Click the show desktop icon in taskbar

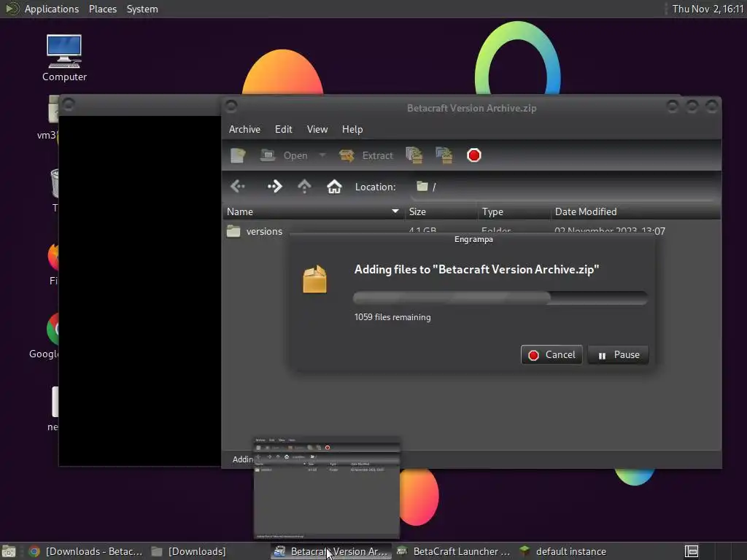pyautogui.click(x=9, y=551)
